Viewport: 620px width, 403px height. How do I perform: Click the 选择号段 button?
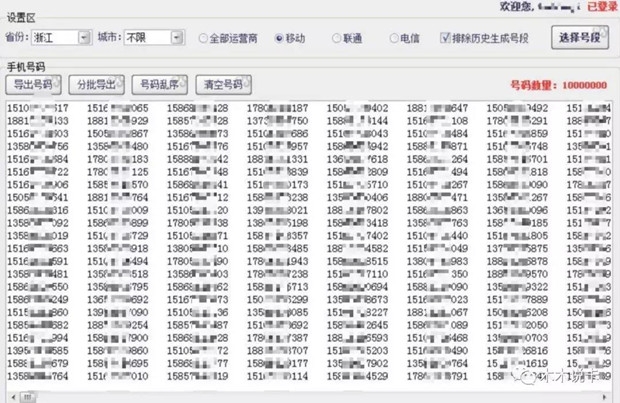point(579,38)
